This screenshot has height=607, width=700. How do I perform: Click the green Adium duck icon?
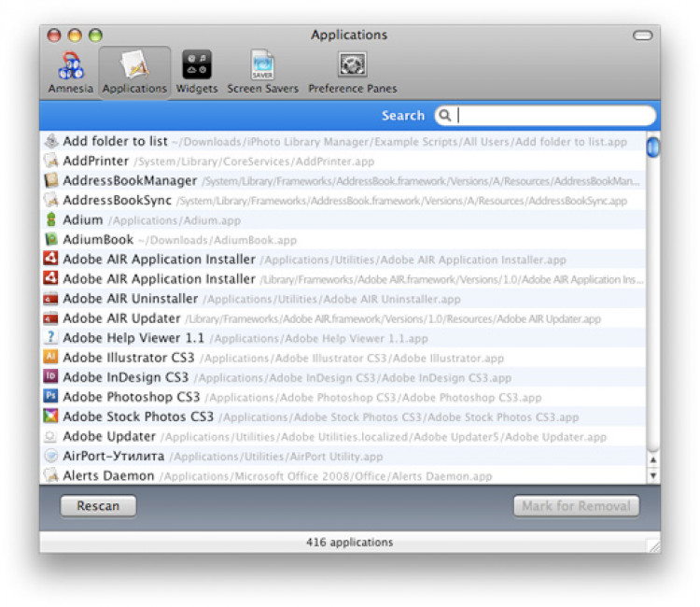51,219
